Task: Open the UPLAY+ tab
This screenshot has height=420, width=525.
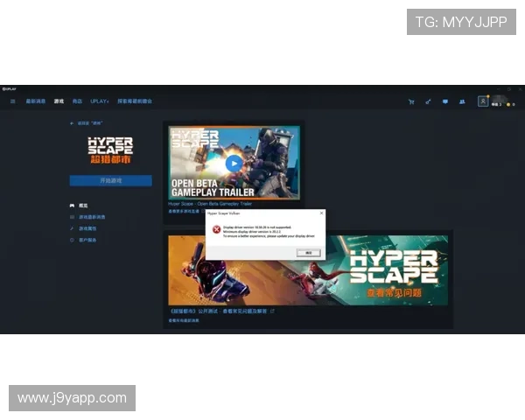Action: 99,101
